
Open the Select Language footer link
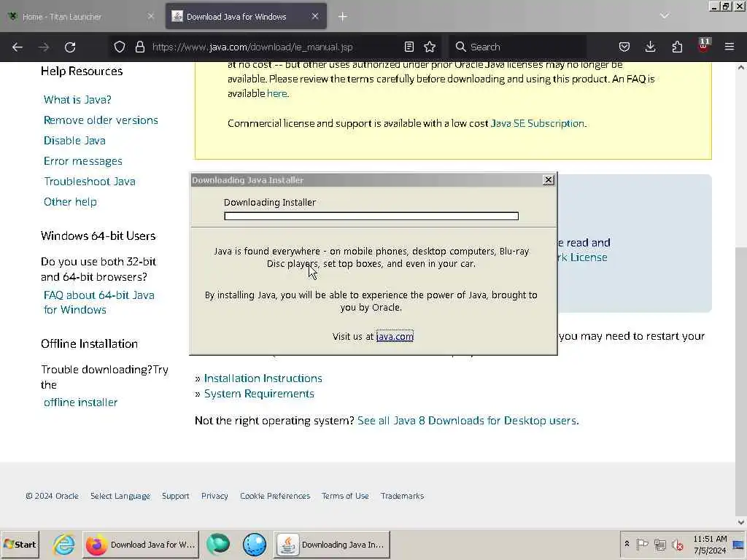point(120,496)
